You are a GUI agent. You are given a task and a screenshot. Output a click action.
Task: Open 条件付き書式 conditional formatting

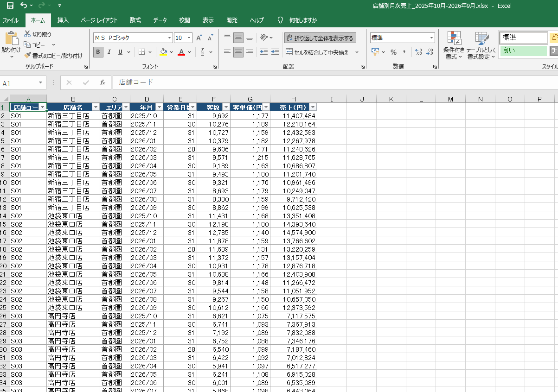[x=454, y=45]
